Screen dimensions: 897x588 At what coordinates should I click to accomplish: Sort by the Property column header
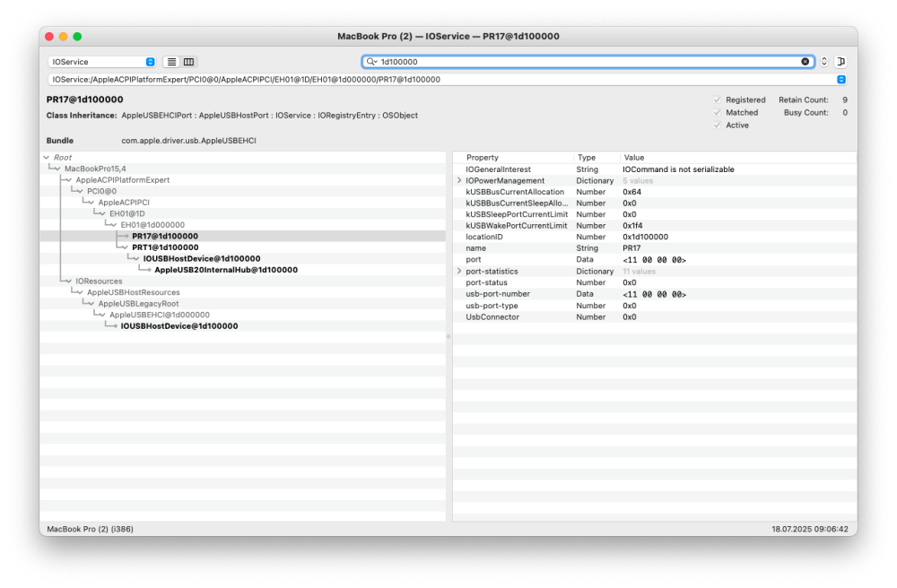coord(514,158)
